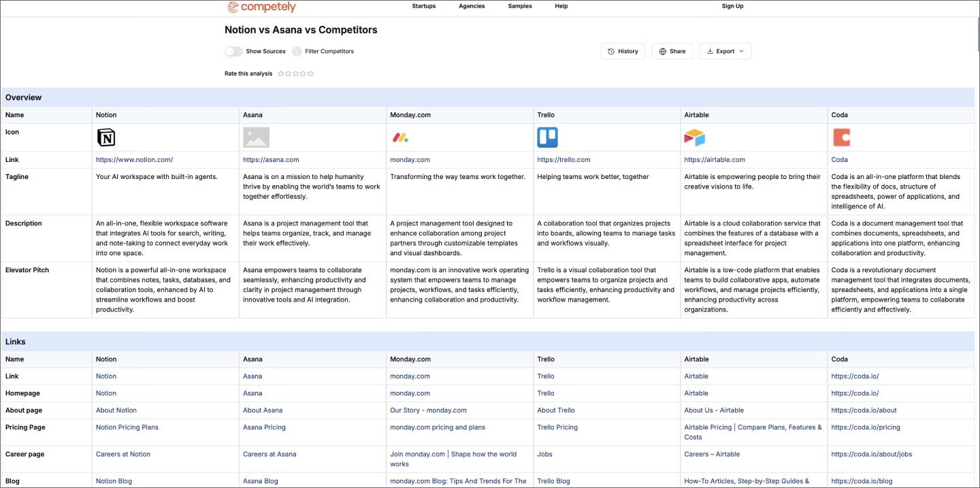Open the Trello Pricing link
This screenshot has width=980, height=488.
(x=557, y=427)
